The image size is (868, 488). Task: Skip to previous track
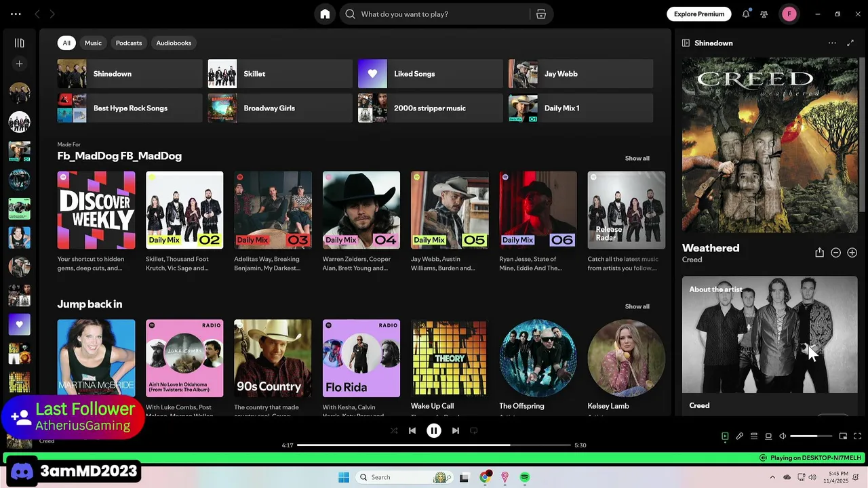(x=412, y=430)
